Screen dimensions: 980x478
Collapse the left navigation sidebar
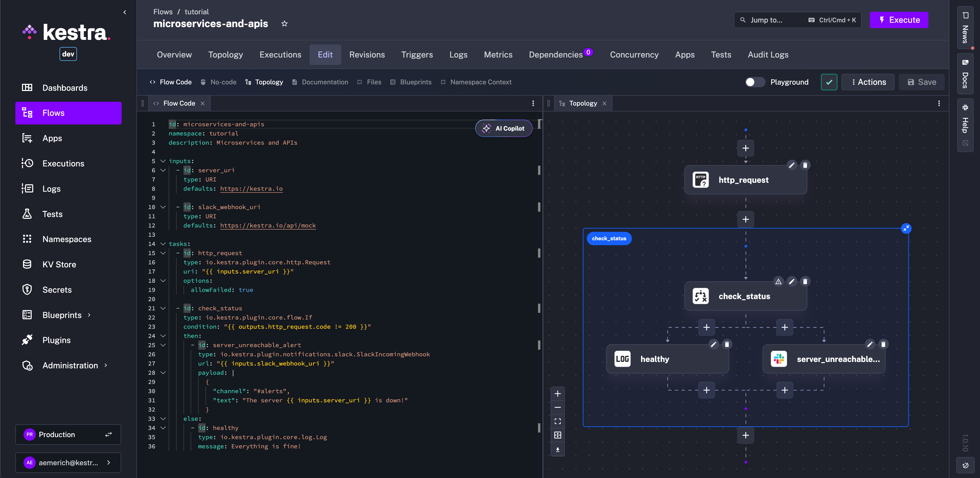pos(125,12)
